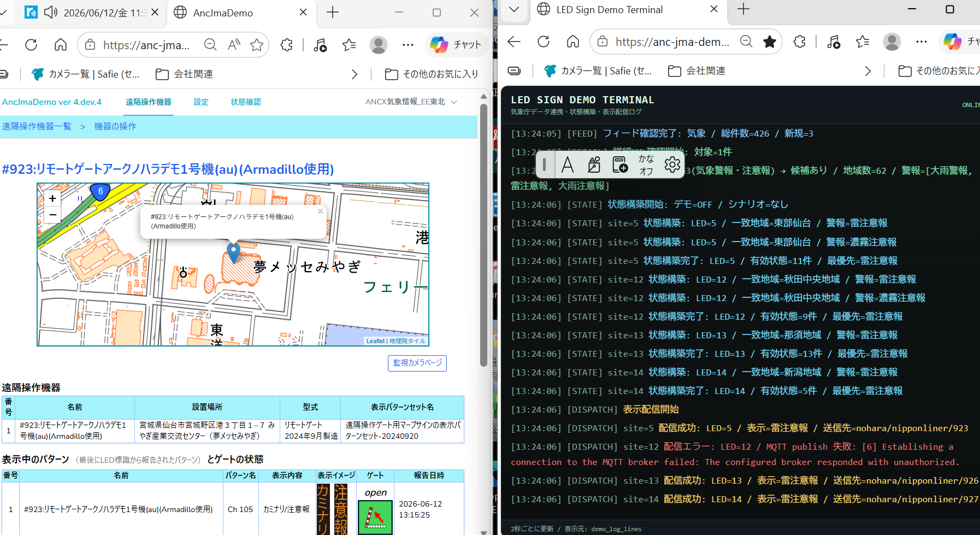Viewport: 980px width, 535px height.
Task: Open IME dictionary add-word icon
Action: click(x=620, y=164)
